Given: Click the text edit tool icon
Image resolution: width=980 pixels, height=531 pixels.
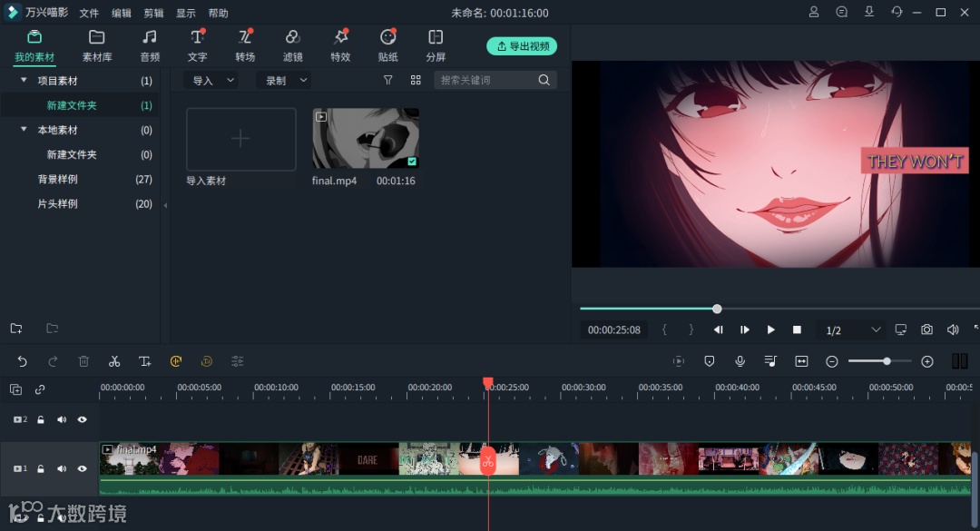Looking at the screenshot, I should (145, 361).
